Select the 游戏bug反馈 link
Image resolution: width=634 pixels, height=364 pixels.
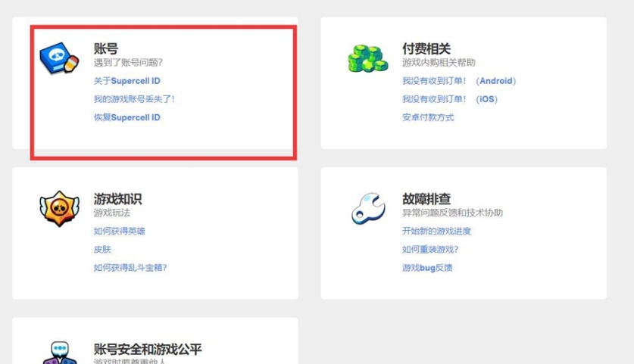pos(427,267)
